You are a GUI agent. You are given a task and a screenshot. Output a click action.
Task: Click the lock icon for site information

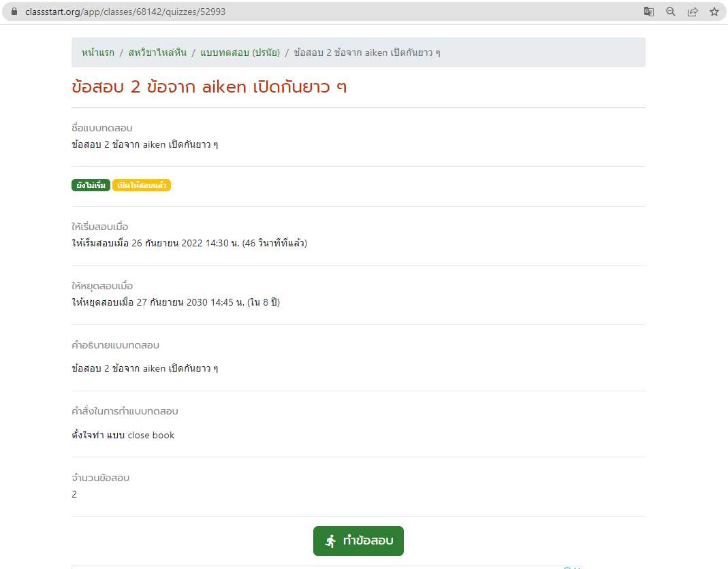point(14,12)
